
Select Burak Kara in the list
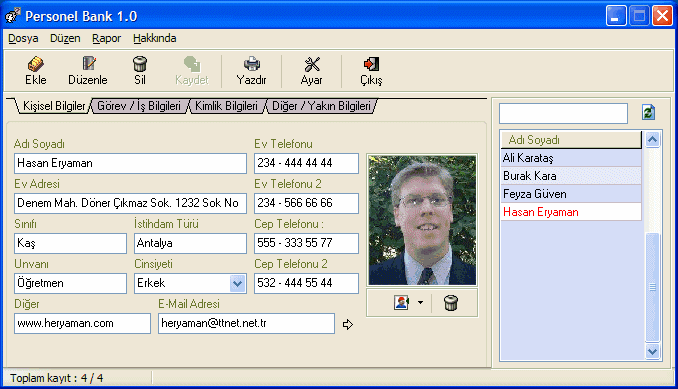571,176
